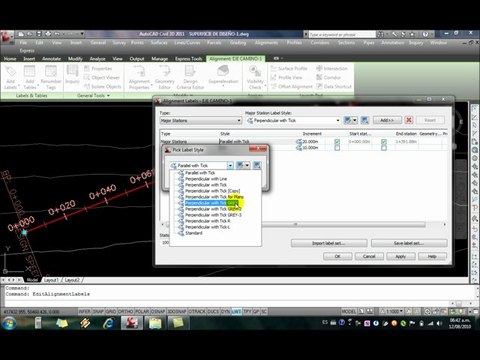Viewport: 480px width, 360px height.
Task: Click the Add>> button
Action: pyautogui.click(x=387, y=120)
